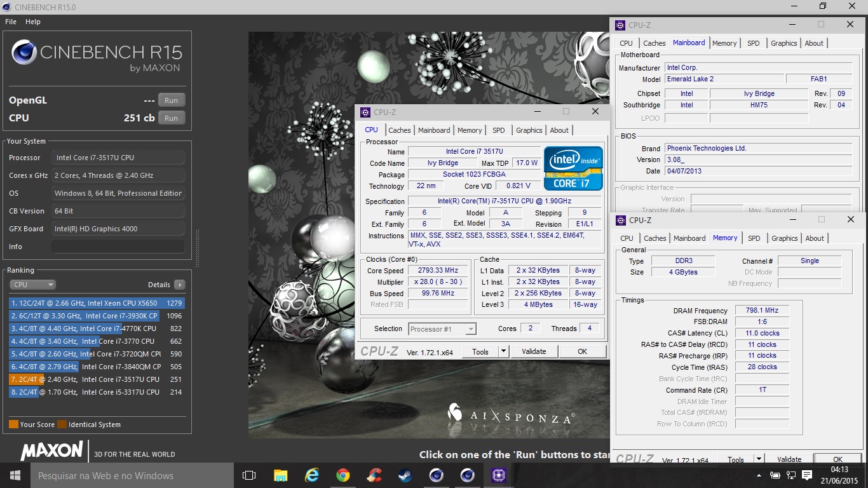Run the CPU benchmark
This screenshot has height=488, width=868.
tap(172, 118)
